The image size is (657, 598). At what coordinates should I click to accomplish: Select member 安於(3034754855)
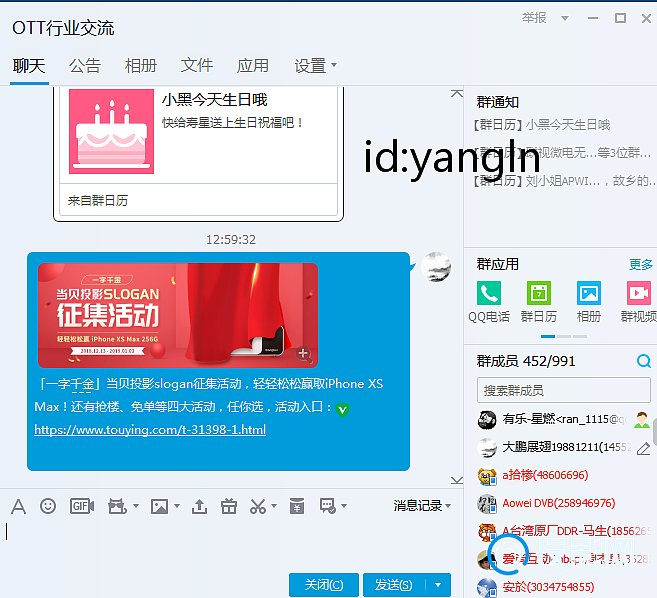(x=564, y=587)
